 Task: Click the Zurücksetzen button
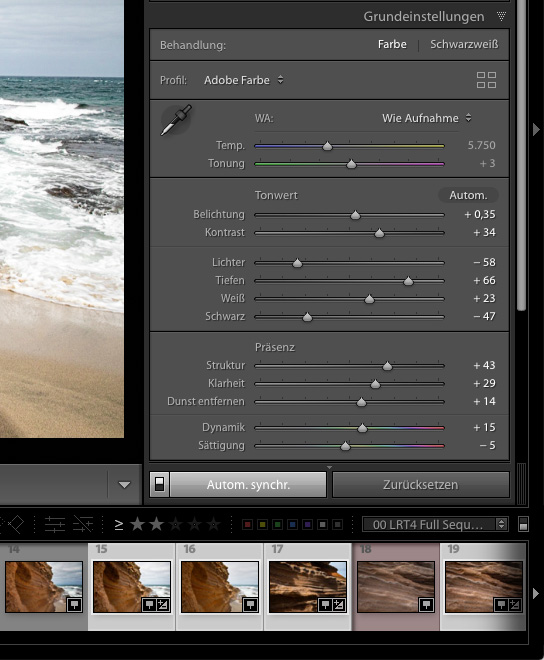click(x=421, y=484)
